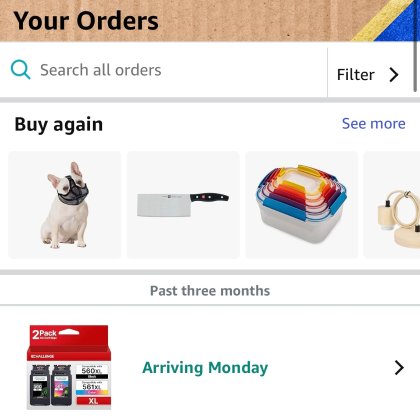Click the 561XL color cartridge label
The width and height of the screenshot is (420, 420).
point(92,388)
